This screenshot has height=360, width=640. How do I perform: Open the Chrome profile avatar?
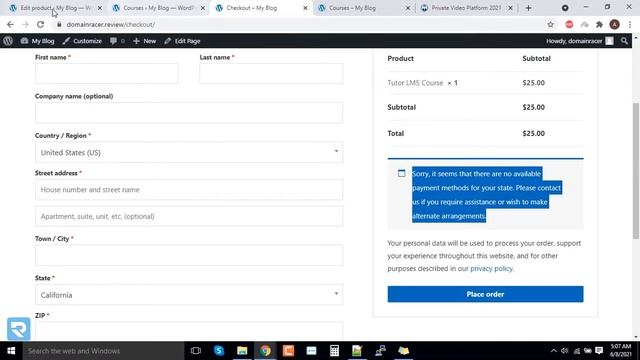(x=614, y=24)
